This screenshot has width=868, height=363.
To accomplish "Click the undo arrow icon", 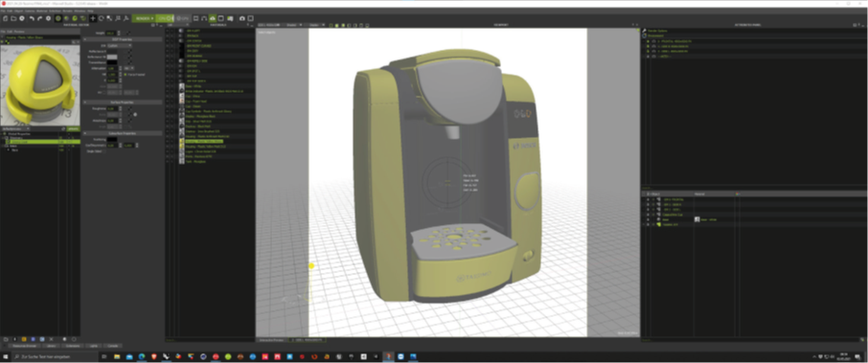I will (x=32, y=18).
